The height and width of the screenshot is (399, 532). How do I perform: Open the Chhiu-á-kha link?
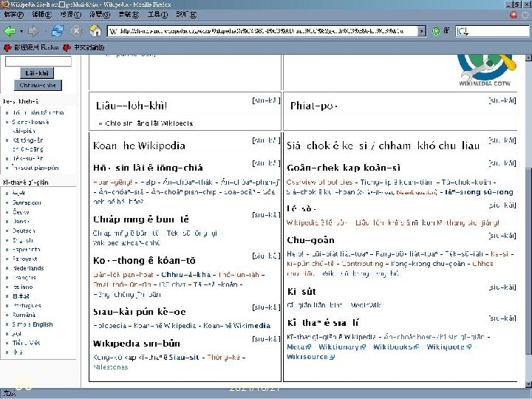pos(185,274)
